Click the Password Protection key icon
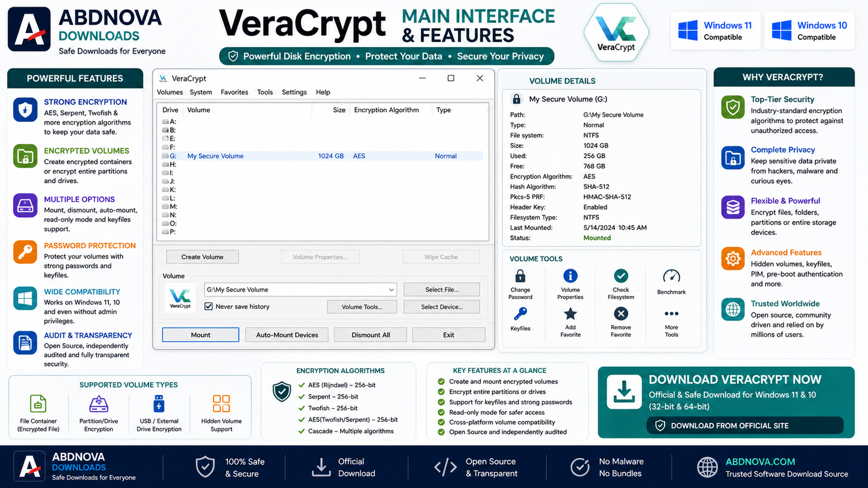The height and width of the screenshot is (488, 868). [25, 252]
